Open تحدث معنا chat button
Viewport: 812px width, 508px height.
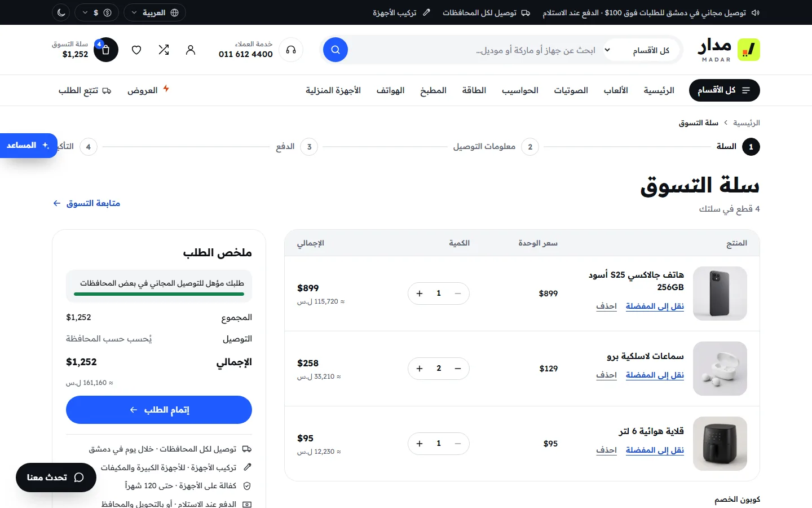click(x=56, y=478)
